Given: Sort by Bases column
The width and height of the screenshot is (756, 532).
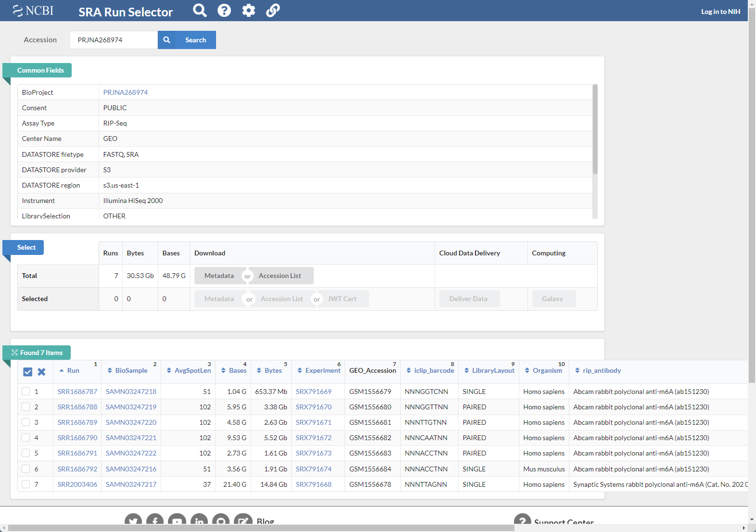Looking at the screenshot, I should pyautogui.click(x=234, y=370).
